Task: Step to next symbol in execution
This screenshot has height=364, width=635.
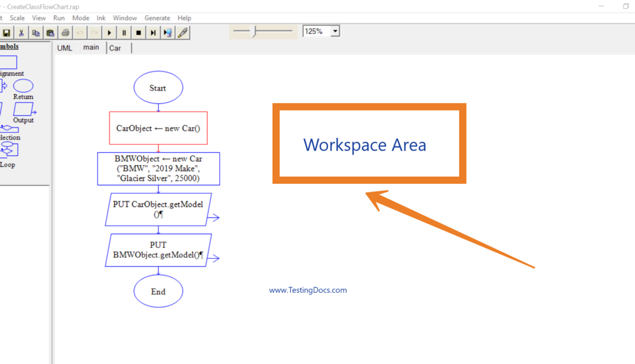Action: 153,33
